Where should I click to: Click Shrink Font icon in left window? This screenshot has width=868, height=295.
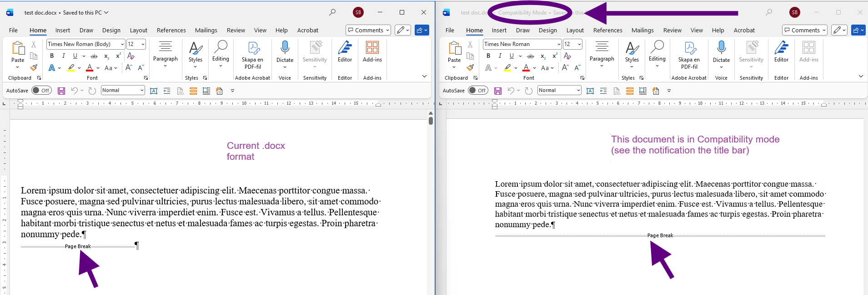141,67
